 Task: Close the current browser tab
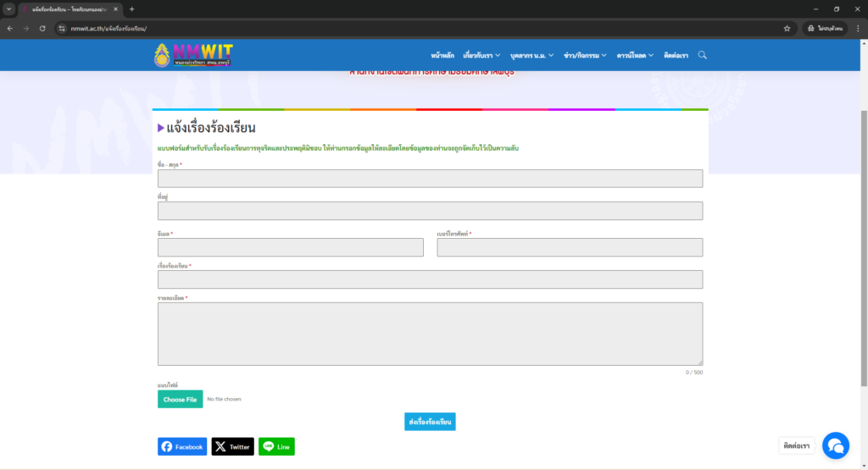coord(115,8)
